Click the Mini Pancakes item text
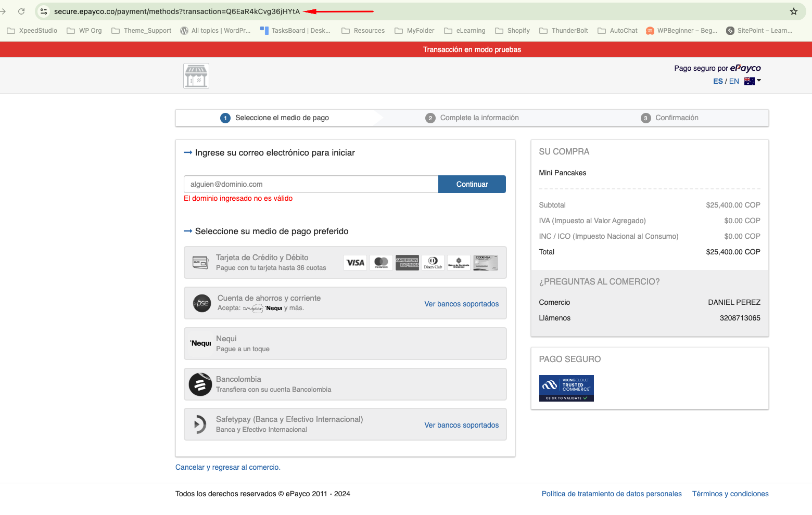This screenshot has width=812, height=515. click(x=563, y=173)
